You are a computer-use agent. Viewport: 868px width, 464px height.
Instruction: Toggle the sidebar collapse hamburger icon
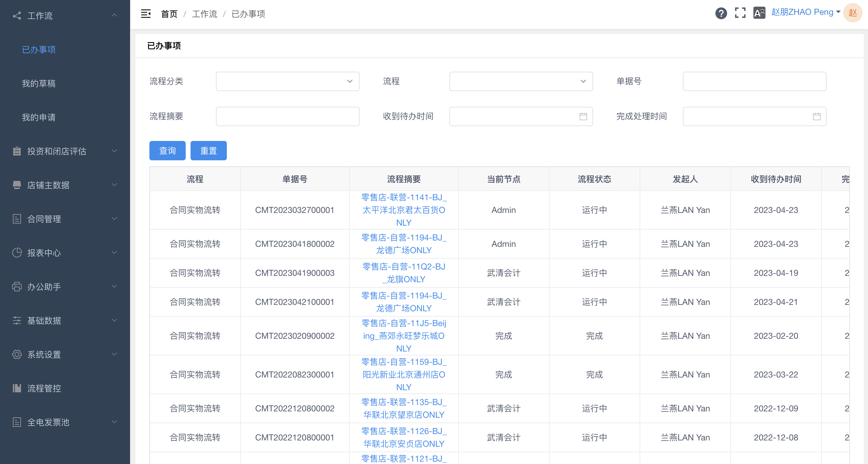pos(145,14)
